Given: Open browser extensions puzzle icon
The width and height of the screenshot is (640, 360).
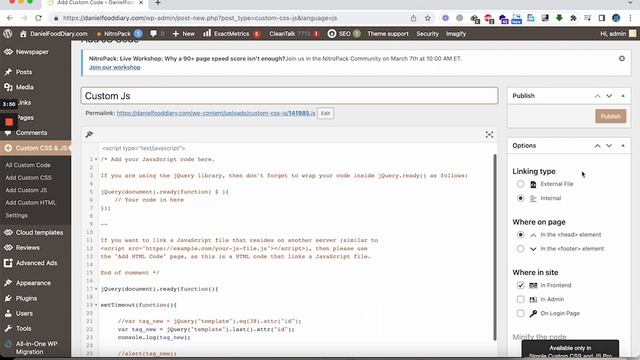Looking at the screenshot, I should 573,18.
